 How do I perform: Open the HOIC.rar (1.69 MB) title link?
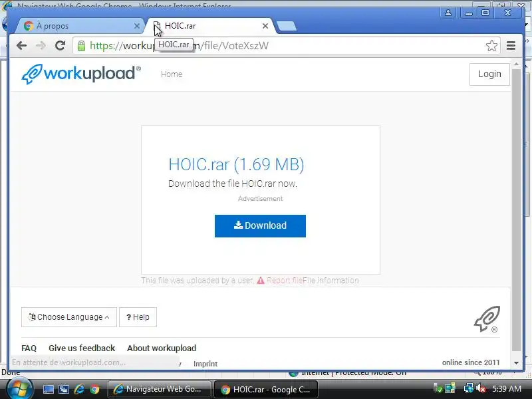pyautogui.click(x=236, y=164)
